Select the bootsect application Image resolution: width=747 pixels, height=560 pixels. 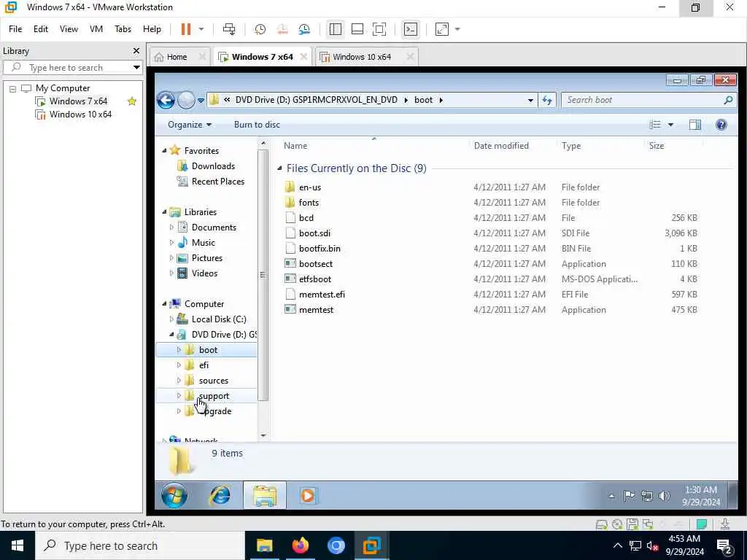pos(315,263)
